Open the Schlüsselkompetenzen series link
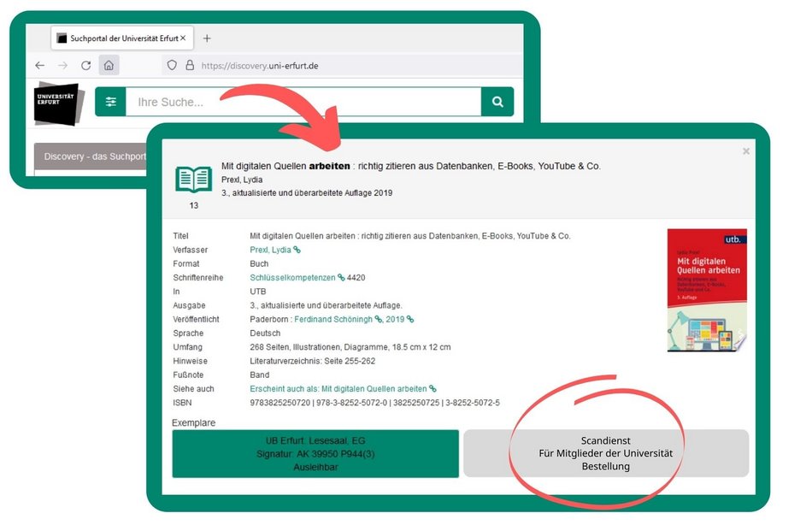This screenshot has height=525, width=812. (292, 278)
